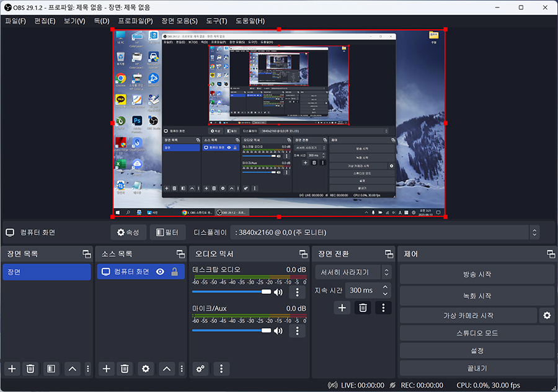Click 방송 시작 to start streaming
Image resolution: width=558 pixels, height=392 pixels.
tap(477, 274)
